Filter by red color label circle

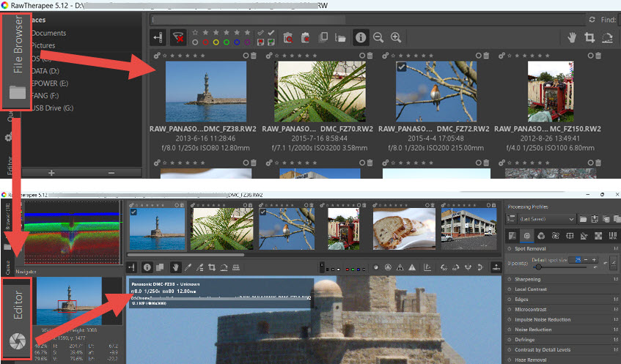pos(205,42)
